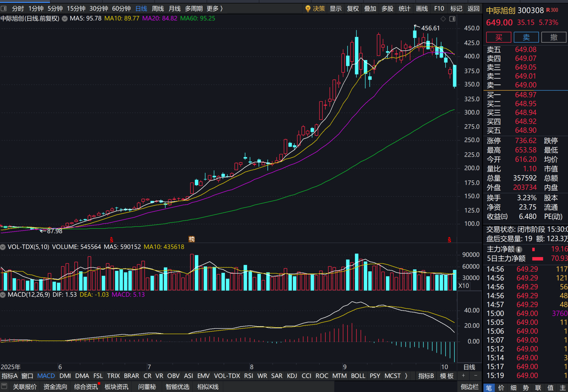Toggle the bottom-left panel icon beside 关联报价
This screenshot has height=392, width=568.
[4, 386]
